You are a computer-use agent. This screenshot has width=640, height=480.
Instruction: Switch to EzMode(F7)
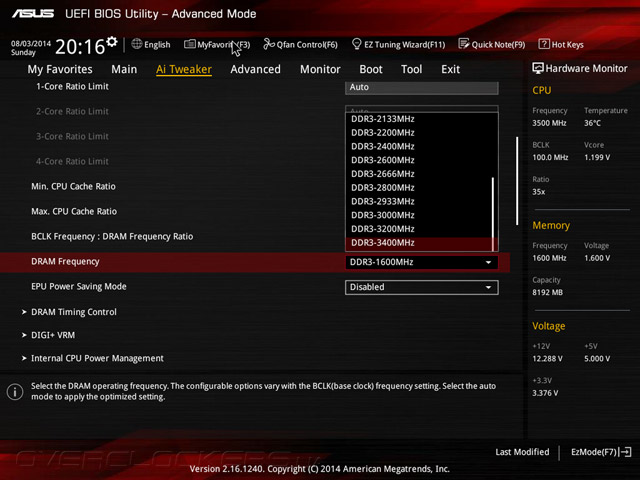(601, 452)
